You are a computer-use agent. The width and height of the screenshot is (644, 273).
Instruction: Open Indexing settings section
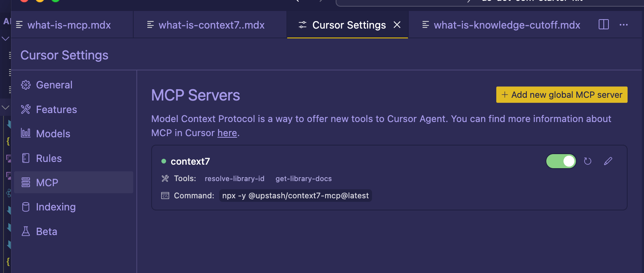(55, 207)
